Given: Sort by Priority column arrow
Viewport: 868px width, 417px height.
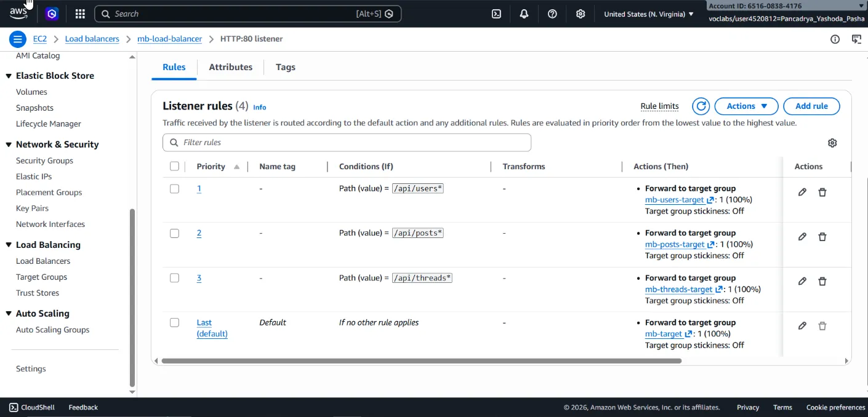Looking at the screenshot, I should pos(237,167).
